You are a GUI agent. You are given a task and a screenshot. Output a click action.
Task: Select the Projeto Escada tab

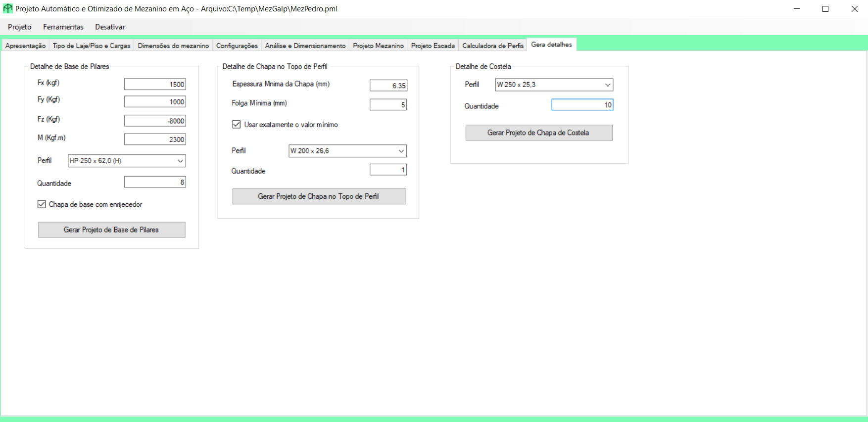(433, 46)
